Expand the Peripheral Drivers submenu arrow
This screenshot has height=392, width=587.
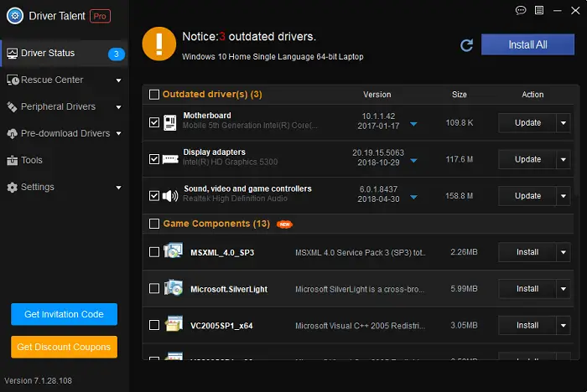tap(119, 107)
